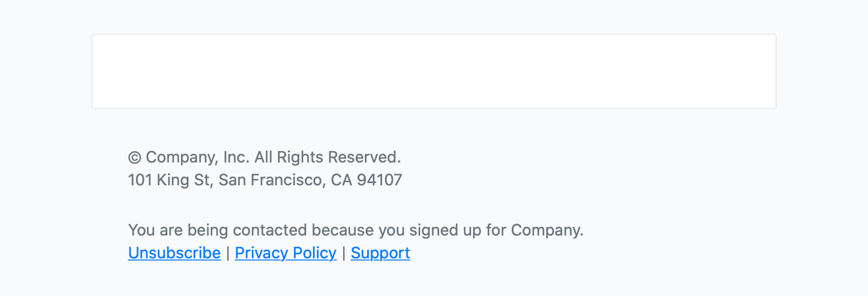Click the word "Company." ending the notice sentence
Viewport: 868px width, 296px height.
click(x=547, y=230)
